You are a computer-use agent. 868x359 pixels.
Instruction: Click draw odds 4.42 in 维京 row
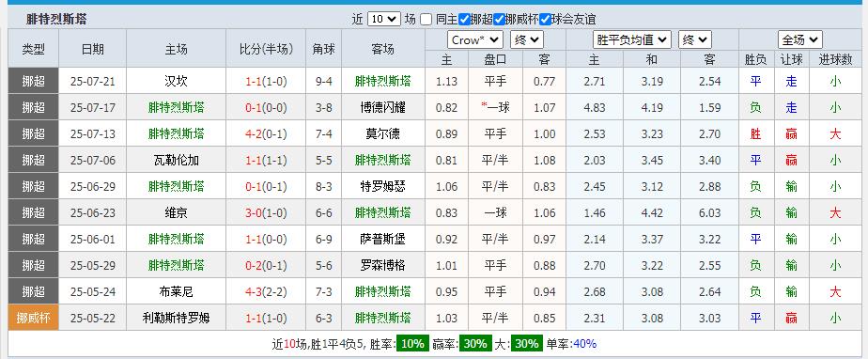[652, 212]
